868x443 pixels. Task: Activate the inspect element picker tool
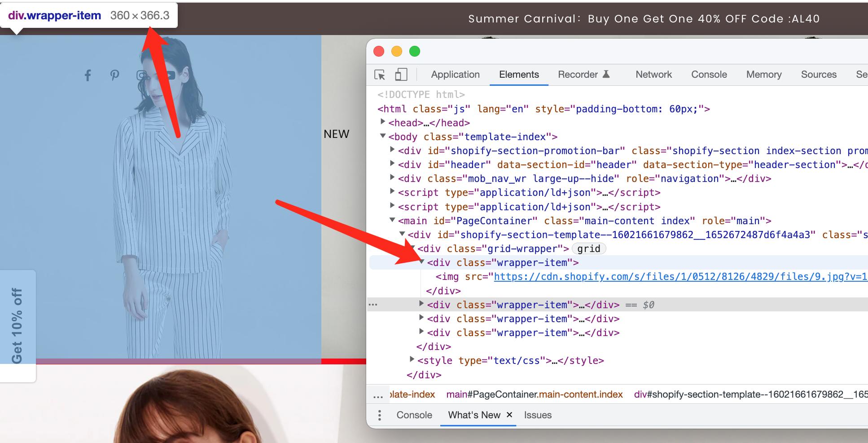pos(380,75)
